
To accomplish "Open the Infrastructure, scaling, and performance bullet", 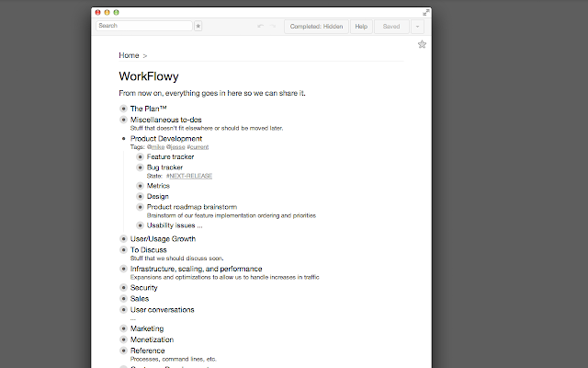I will (x=123, y=269).
